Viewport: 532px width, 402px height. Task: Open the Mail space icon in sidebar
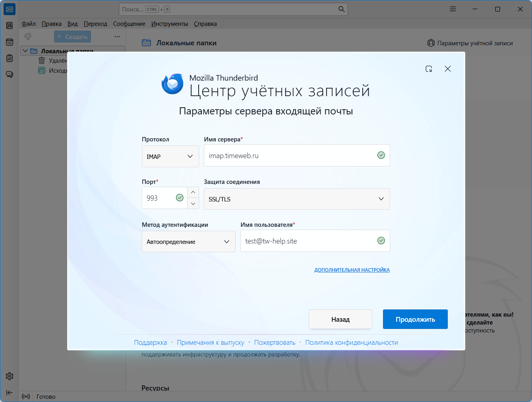coord(10,9)
